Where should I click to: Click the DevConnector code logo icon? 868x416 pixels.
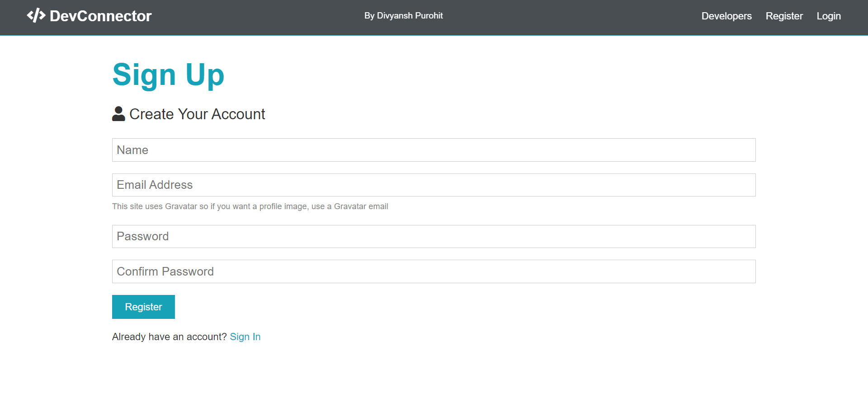click(36, 16)
